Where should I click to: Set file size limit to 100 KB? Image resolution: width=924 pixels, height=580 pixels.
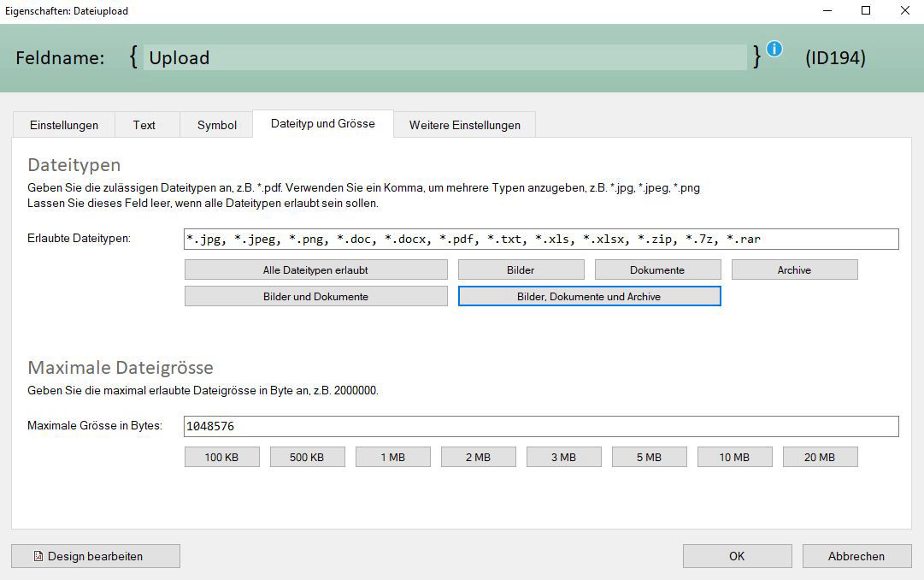point(221,456)
